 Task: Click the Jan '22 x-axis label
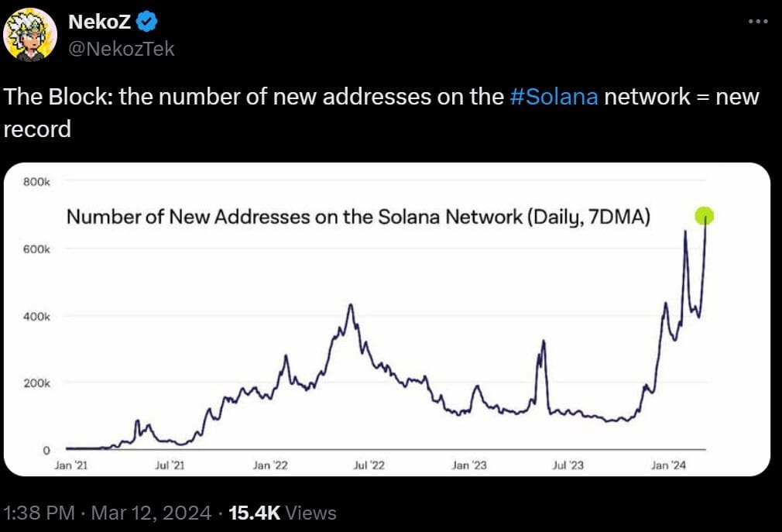[270, 465]
